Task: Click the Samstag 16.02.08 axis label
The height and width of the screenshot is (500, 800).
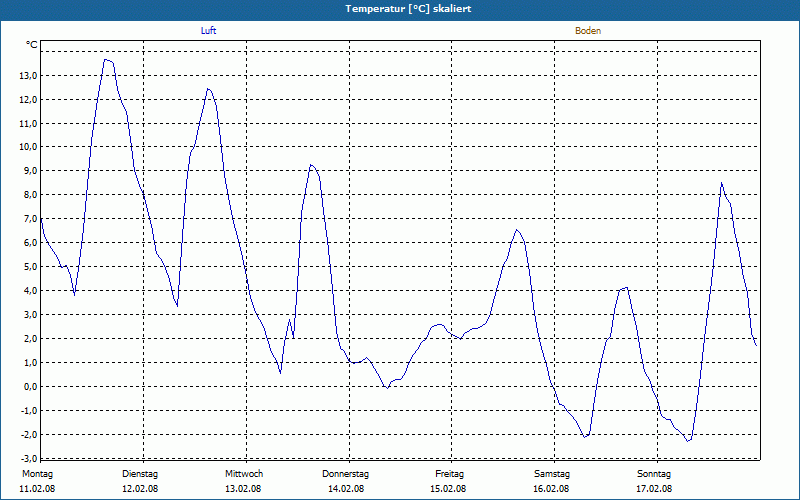Action: pos(552,481)
